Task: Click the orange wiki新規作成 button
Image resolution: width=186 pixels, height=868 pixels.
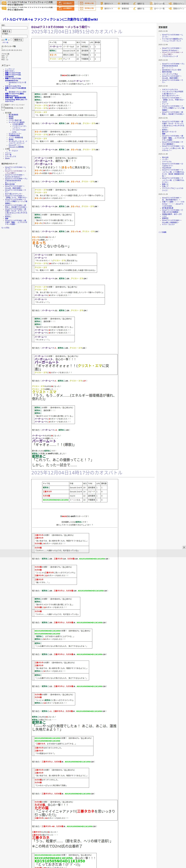Action: click(x=65, y=3)
